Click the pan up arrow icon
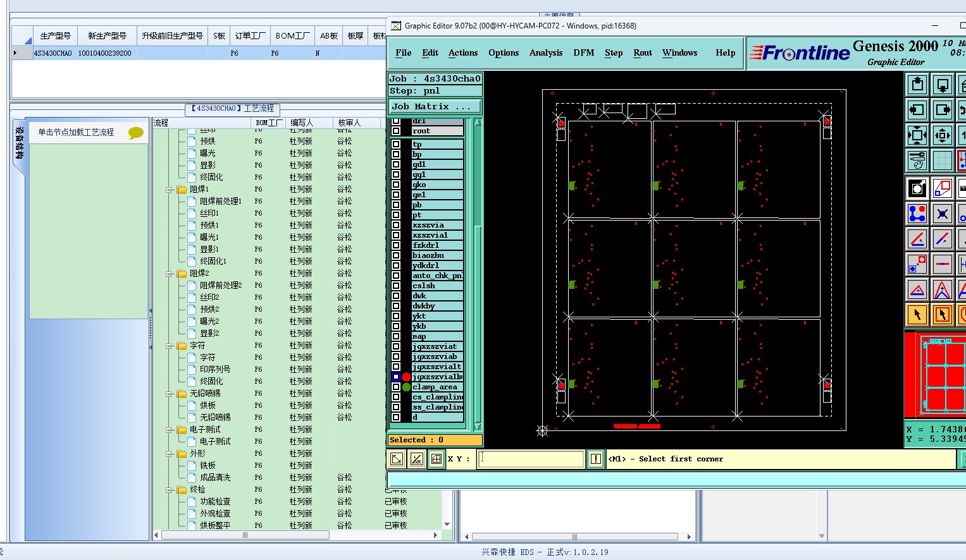Viewport: 966px width, 560px height. pos(917,85)
